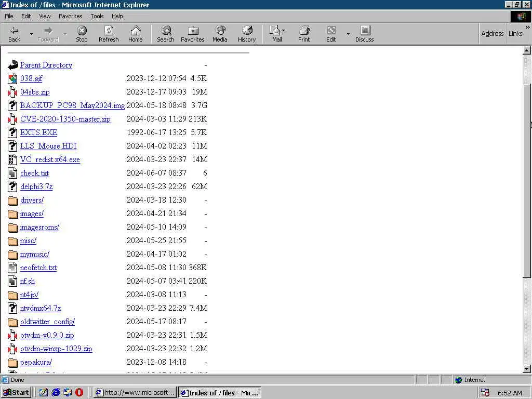Launch Opera from quick launch icon
532x399 pixels.
[x=79, y=393]
